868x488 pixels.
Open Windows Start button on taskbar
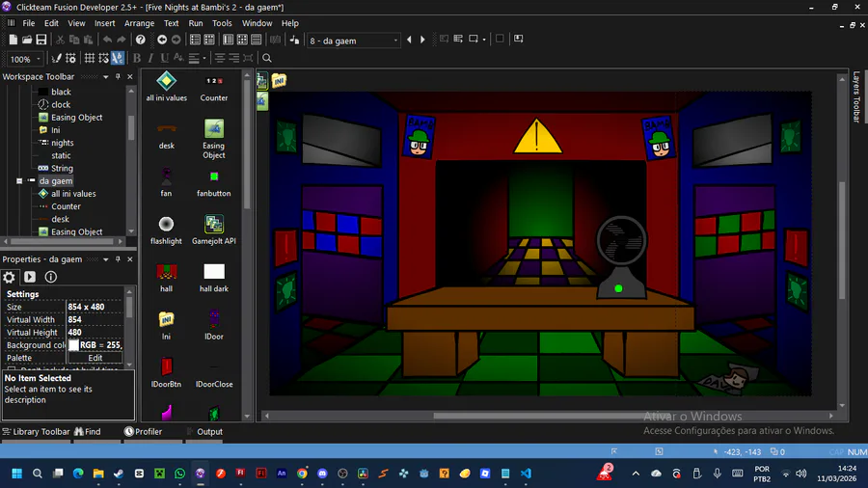click(17, 474)
